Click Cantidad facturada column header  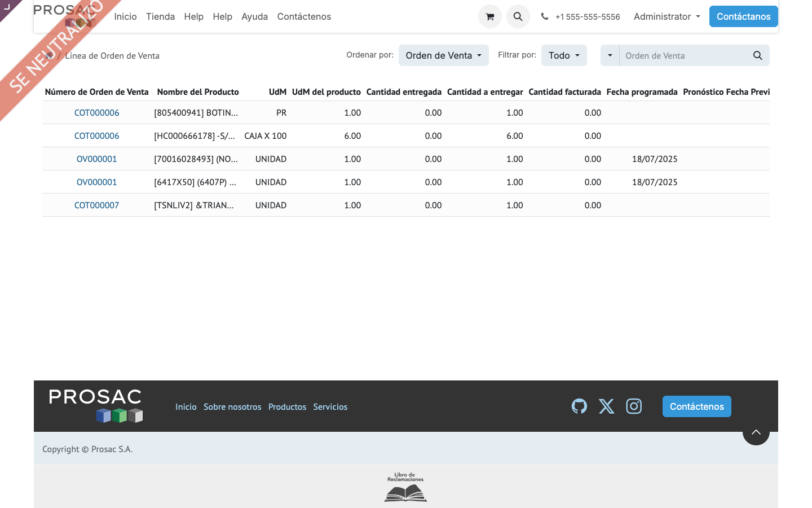coord(564,91)
